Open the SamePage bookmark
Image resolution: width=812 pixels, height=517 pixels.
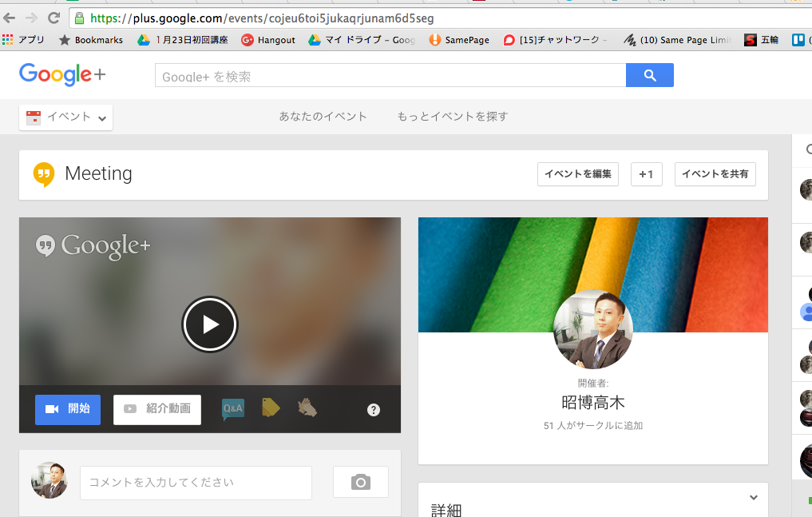click(459, 40)
